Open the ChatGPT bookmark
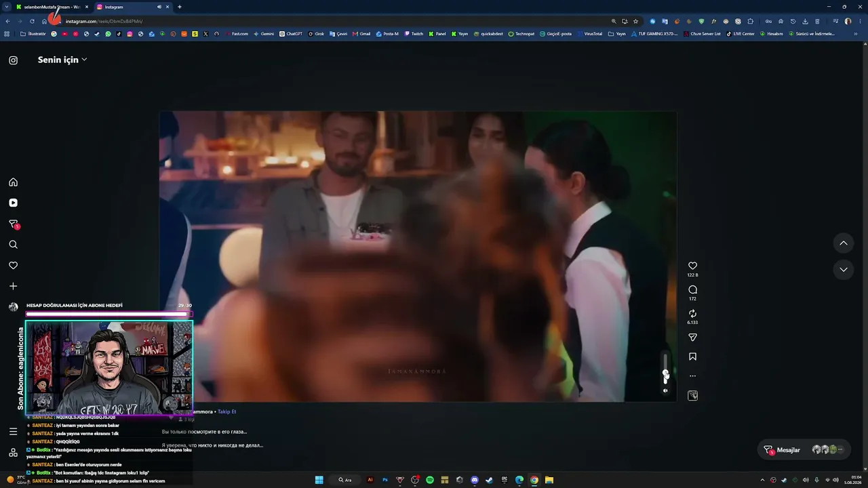Viewport: 868px width, 488px height. click(x=291, y=34)
